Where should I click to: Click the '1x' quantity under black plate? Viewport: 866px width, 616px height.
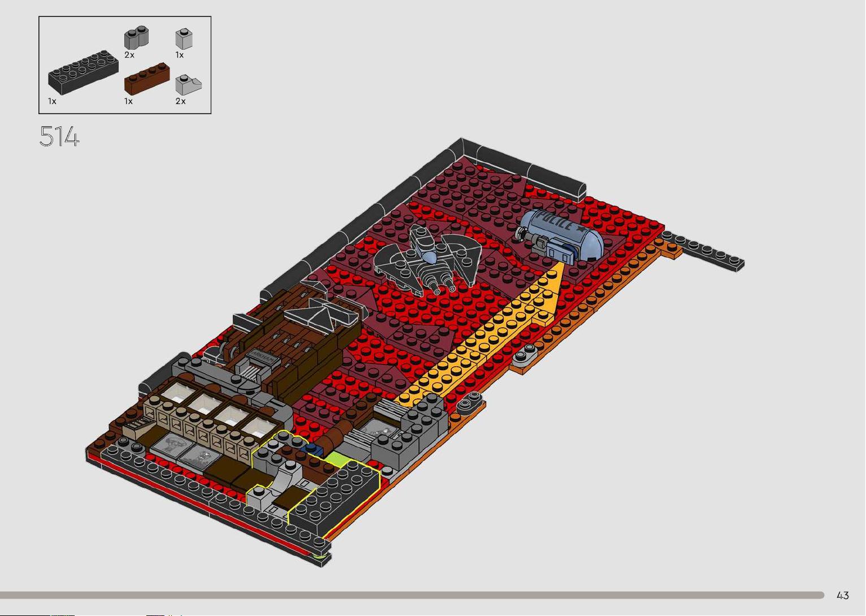point(52,101)
